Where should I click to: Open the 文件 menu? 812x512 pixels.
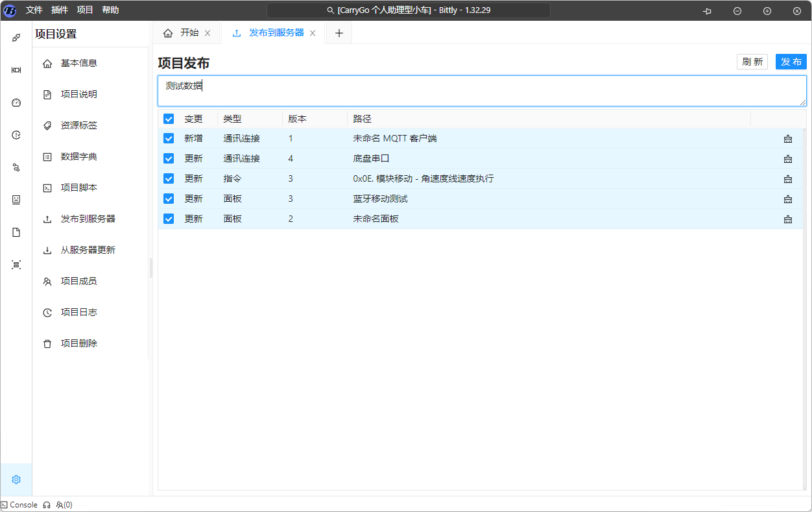point(34,10)
